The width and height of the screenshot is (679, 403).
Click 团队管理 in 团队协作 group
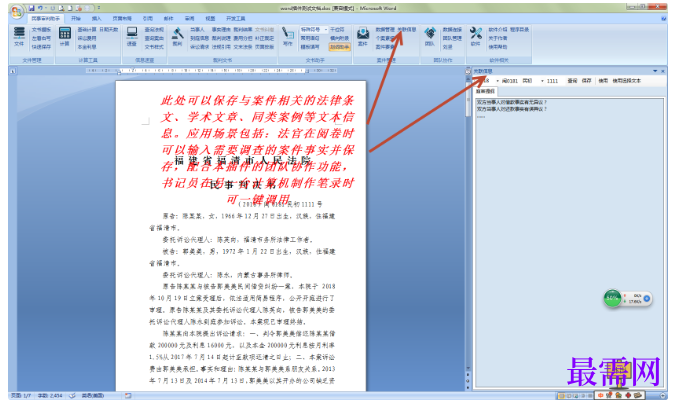point(452,38)
